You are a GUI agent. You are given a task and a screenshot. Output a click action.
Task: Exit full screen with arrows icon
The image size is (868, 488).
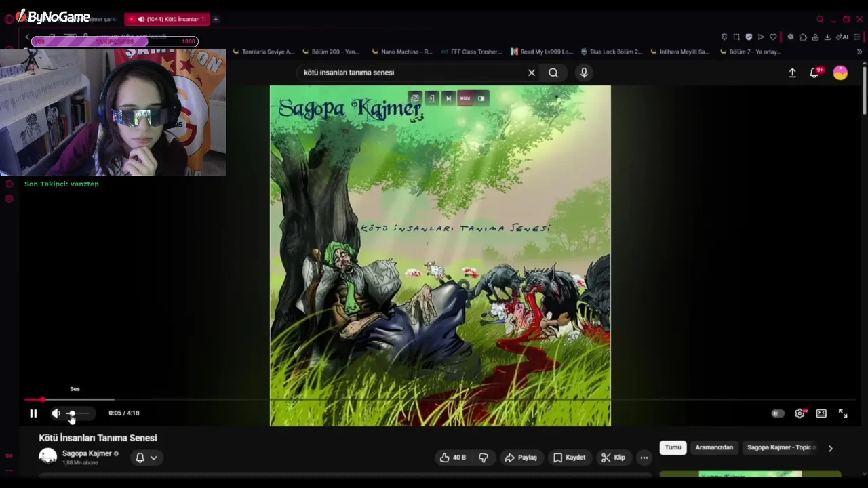point(843,413)
